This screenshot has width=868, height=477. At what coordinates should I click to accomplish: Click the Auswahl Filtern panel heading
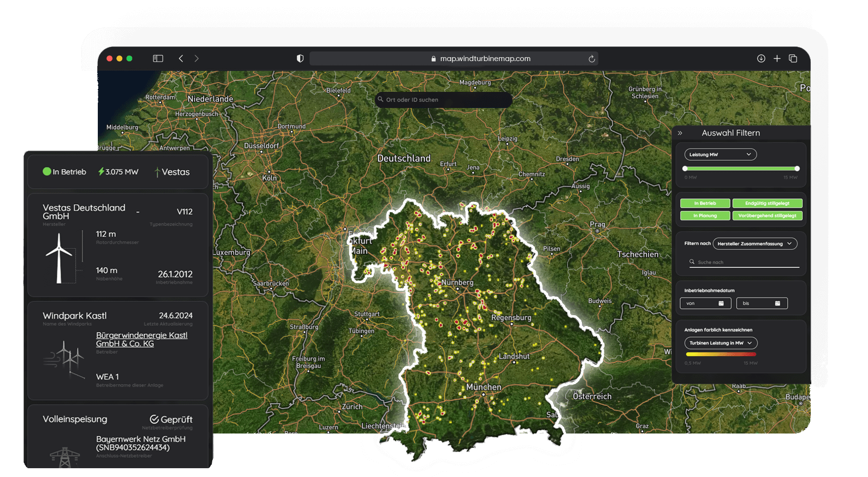click(x=731, y=133)
